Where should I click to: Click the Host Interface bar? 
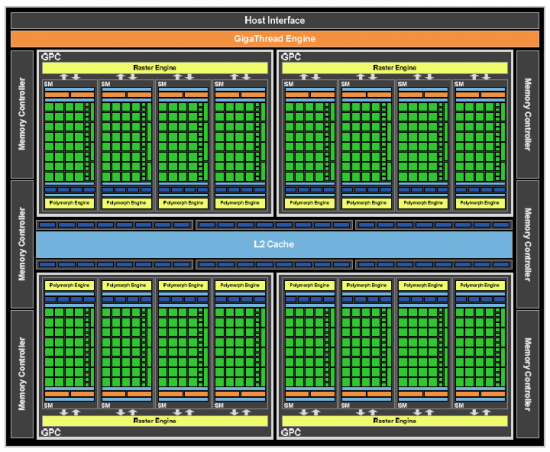pos(275,20)
